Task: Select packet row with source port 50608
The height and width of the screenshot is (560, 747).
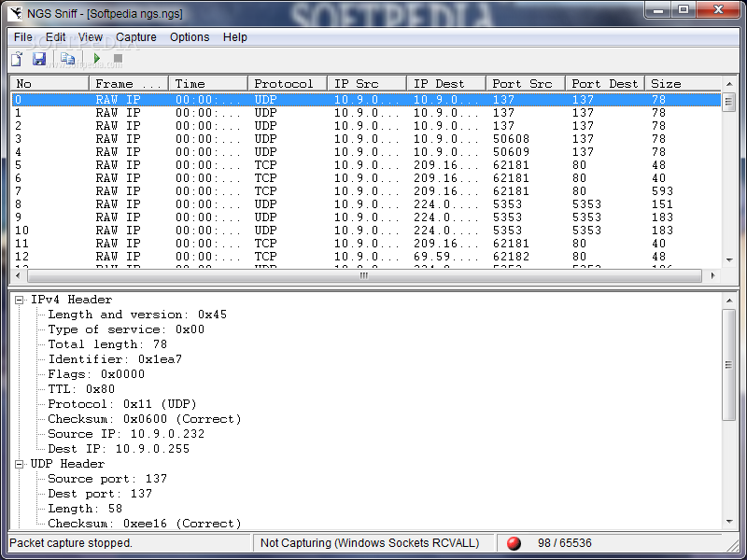Action: click(366, 139)
